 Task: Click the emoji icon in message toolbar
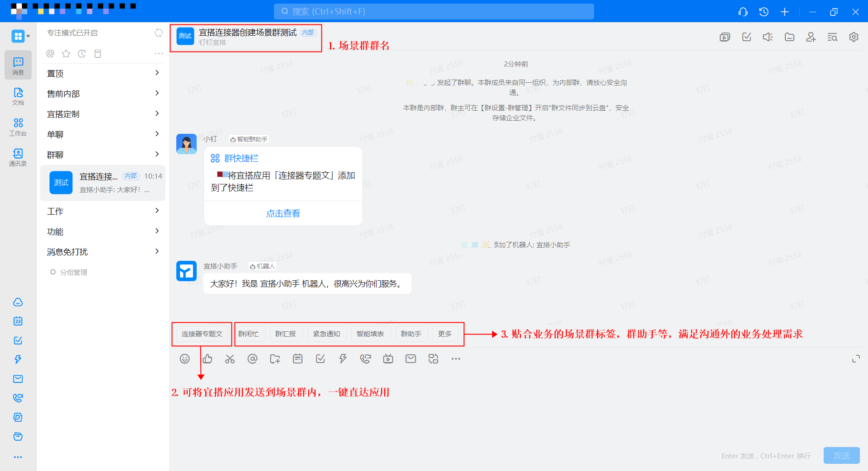(184, 359)
